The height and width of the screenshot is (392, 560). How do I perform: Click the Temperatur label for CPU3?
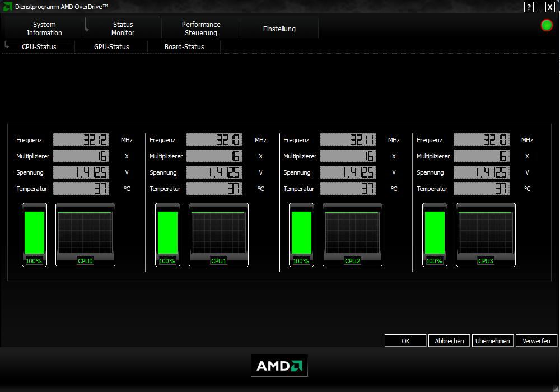pos(432,189)
